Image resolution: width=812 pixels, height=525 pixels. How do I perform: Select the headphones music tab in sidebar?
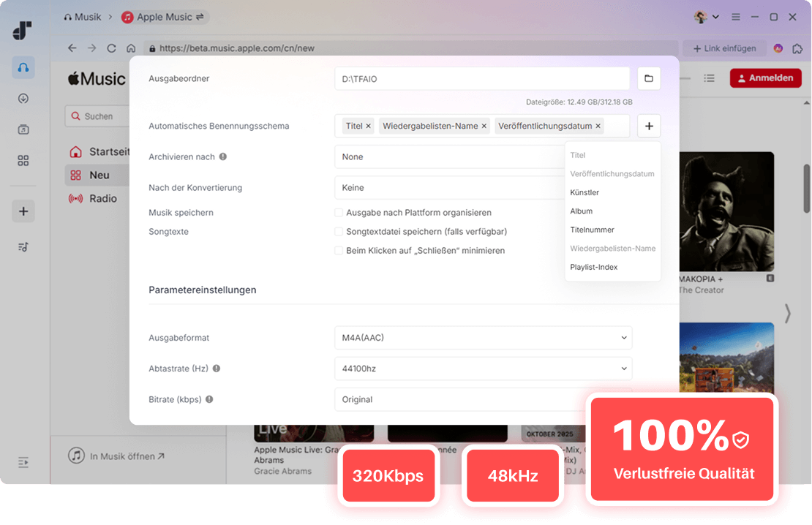[23, 67]
